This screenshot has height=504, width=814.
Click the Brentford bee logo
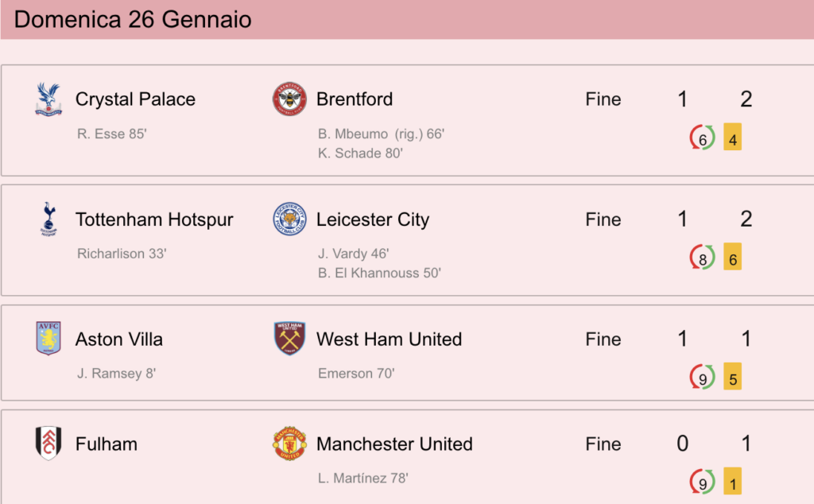coord(289,99)
